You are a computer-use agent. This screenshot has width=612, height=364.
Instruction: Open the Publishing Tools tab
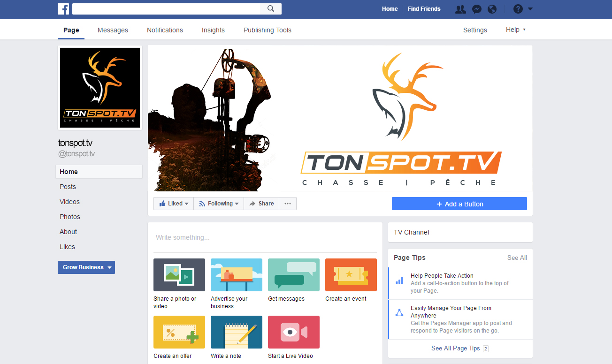pyautogui.click(x=268, y=30)
